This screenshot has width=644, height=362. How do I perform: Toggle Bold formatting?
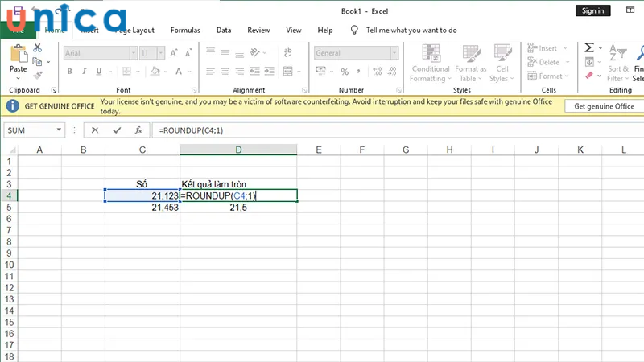point(70,72)
